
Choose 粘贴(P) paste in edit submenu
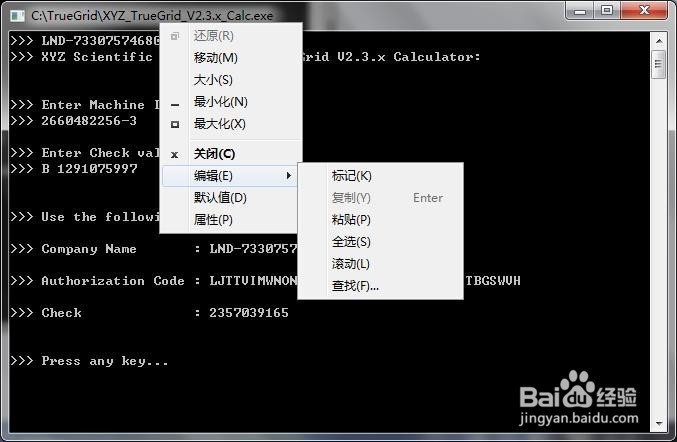click(x=380, y=220)
